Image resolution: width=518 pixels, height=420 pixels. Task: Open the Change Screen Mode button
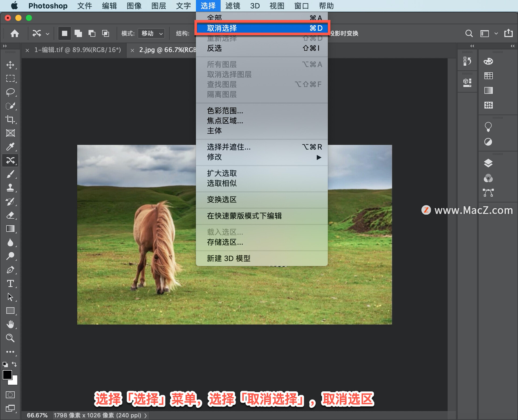click(10, 408)
